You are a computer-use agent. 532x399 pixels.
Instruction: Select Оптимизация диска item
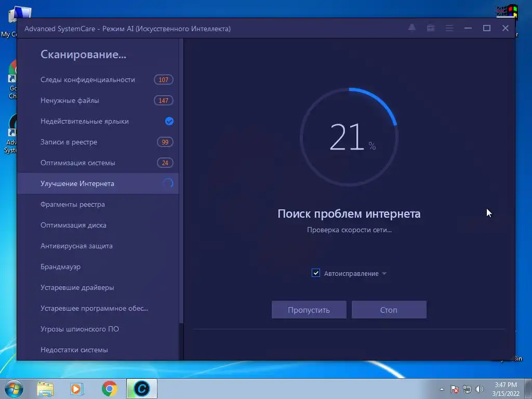[98, 225]
